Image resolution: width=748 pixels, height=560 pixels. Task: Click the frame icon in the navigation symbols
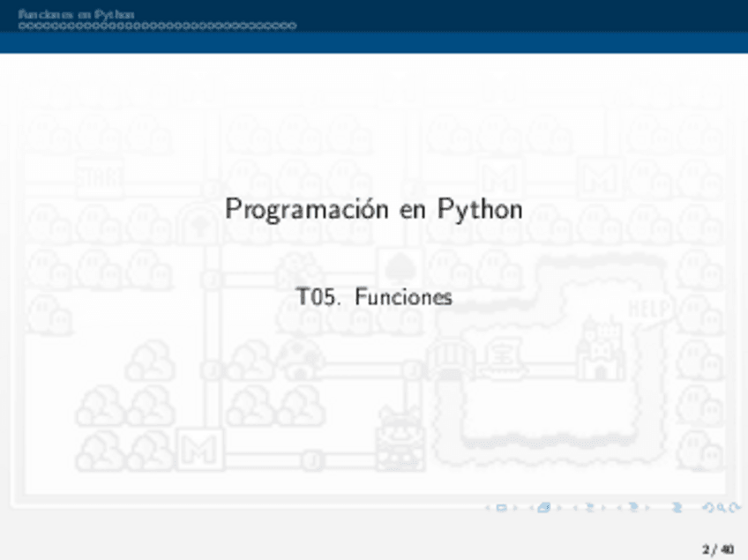(543, 507)
